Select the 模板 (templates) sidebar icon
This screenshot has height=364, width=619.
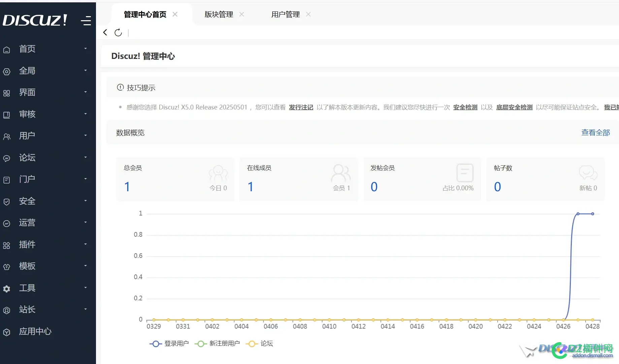point(7,267)
